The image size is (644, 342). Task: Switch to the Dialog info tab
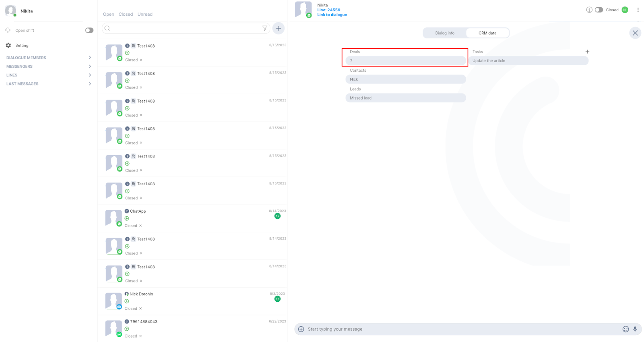tap(445, 33)
